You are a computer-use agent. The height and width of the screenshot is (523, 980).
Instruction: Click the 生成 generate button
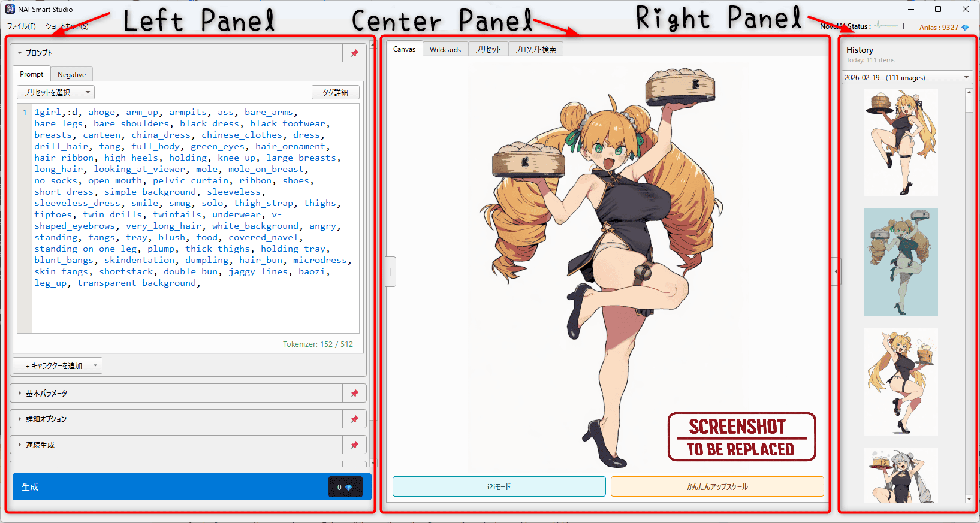192,487
